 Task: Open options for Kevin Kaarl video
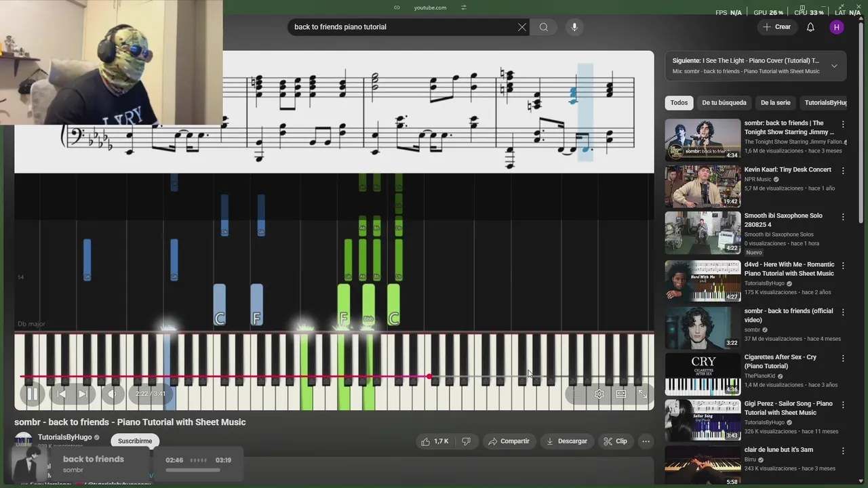843,171
